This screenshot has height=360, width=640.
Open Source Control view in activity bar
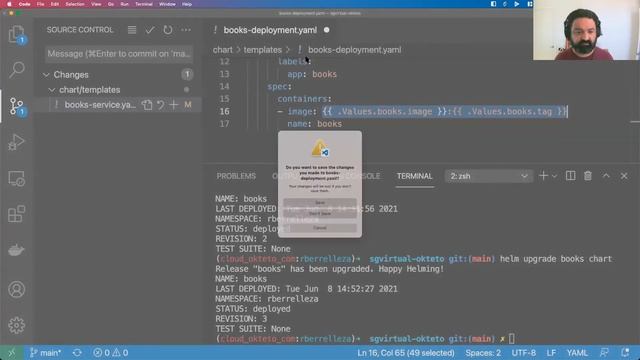tap(16, 106)
